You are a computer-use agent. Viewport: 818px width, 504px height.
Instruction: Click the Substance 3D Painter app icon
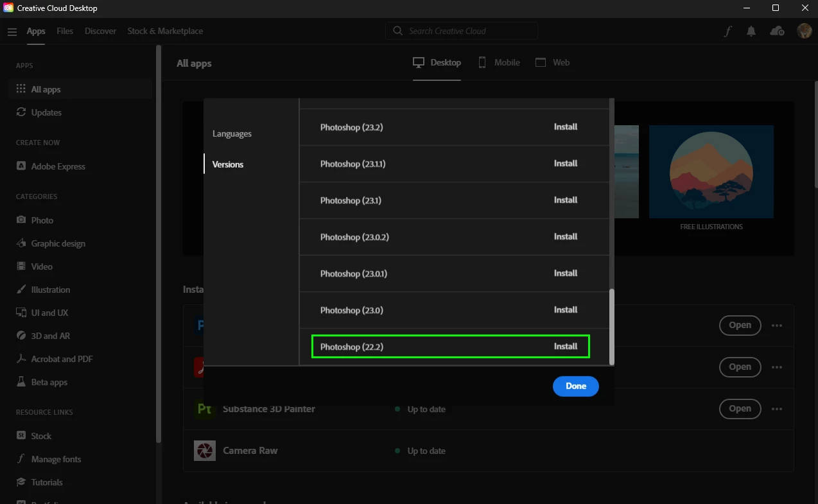tap(204, 409)
